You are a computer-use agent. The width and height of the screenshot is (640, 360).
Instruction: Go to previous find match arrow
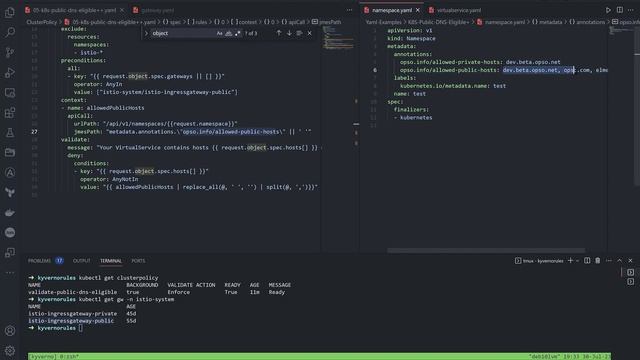(279, 33)
